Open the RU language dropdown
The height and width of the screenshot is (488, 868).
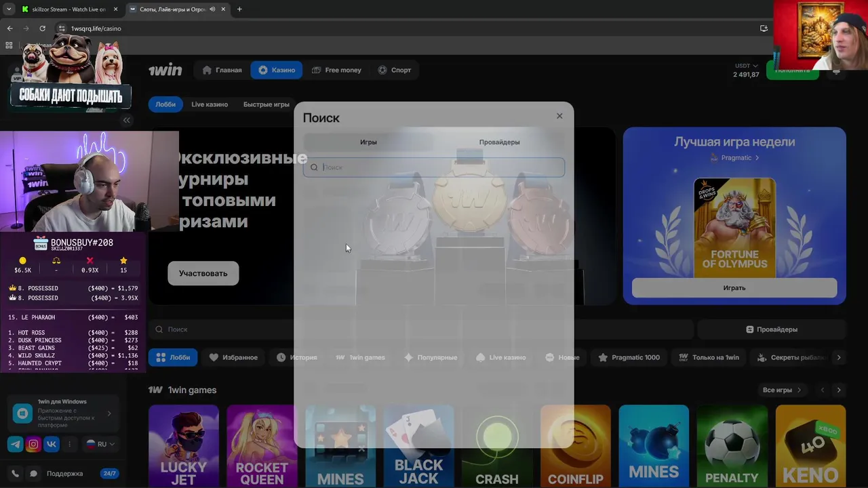click(100, 445)
